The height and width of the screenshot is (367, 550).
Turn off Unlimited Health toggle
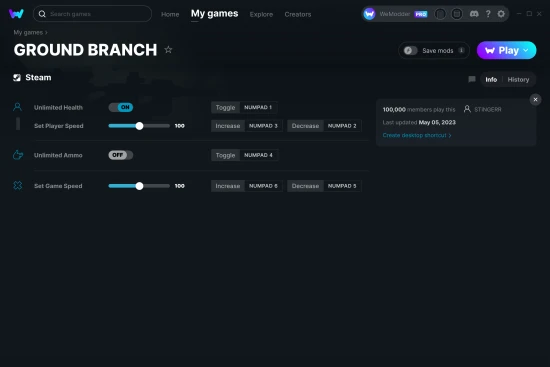[x=121, y=107]
